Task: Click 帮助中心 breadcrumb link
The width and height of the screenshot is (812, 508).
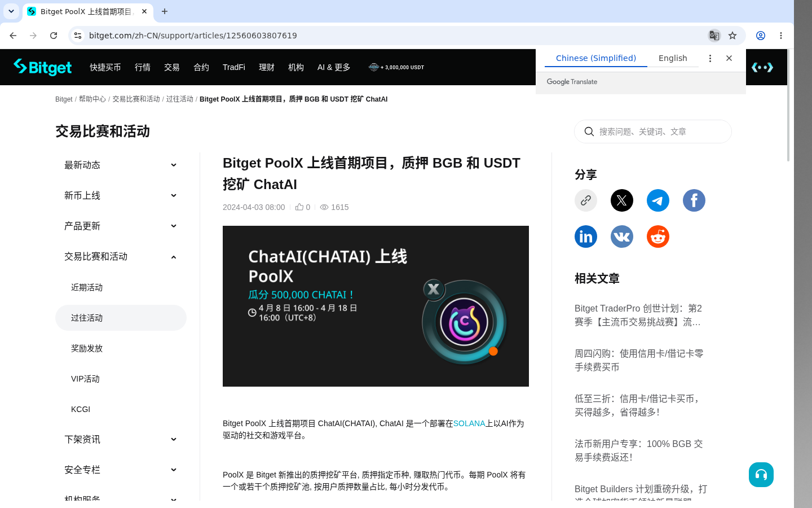Action: point(92,99)
